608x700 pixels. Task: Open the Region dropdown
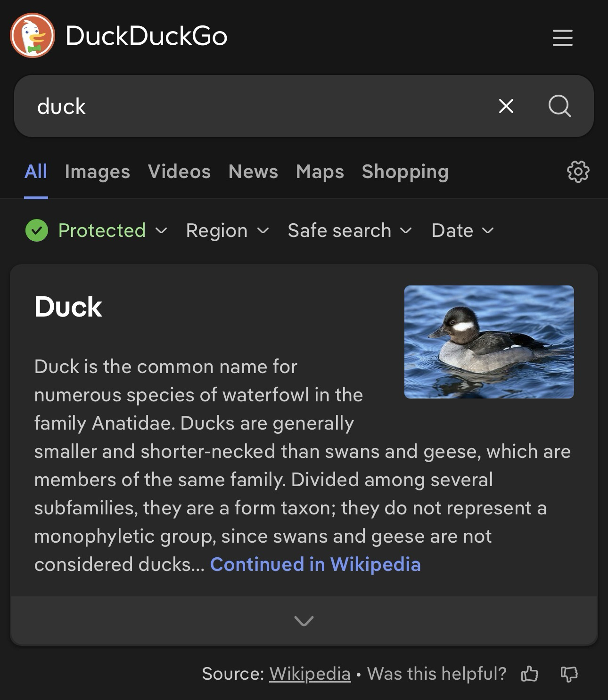click(x=227, y=231)
